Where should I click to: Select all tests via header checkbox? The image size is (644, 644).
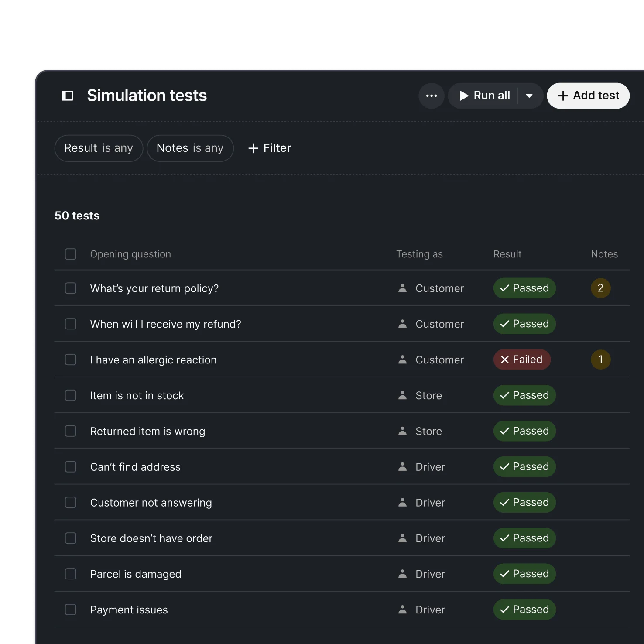point(70,254)
